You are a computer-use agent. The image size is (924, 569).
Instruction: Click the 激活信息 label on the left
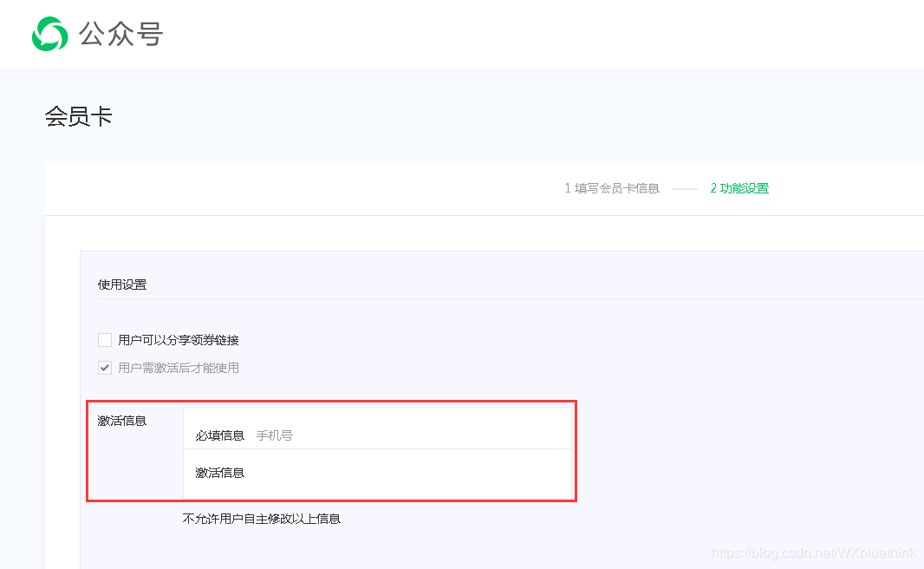point(122,421)
